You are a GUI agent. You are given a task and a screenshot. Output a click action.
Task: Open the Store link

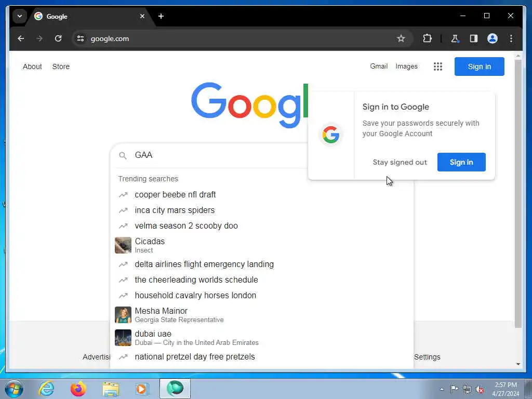point(61,66)
